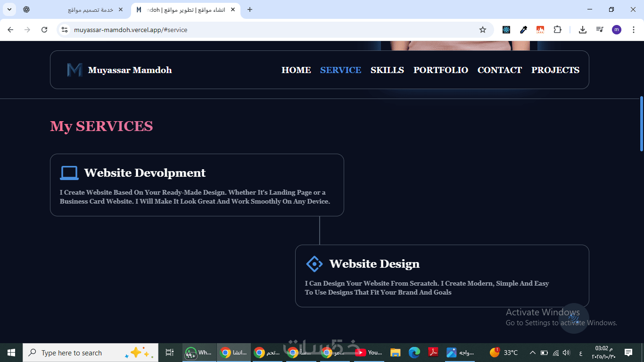Click the Website Design heading
This screenshot has width=644, height=362.
pyautogui.click(x=374, y=264)
